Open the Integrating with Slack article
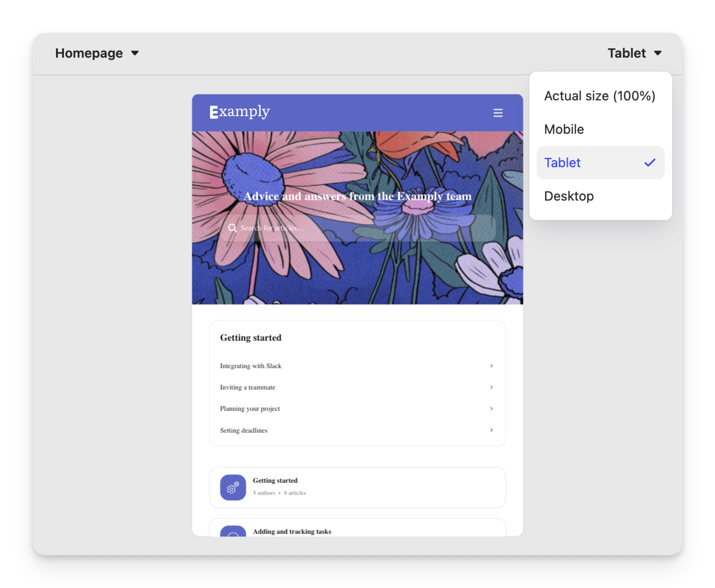The image size is (715, 588). pyautogui.click(x=251, y=366)
